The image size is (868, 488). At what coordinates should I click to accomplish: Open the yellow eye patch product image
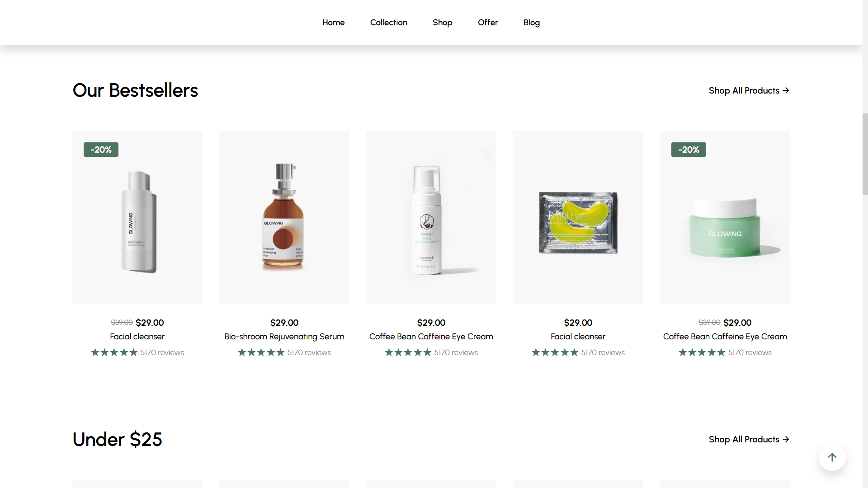click(x=578, y=222)
